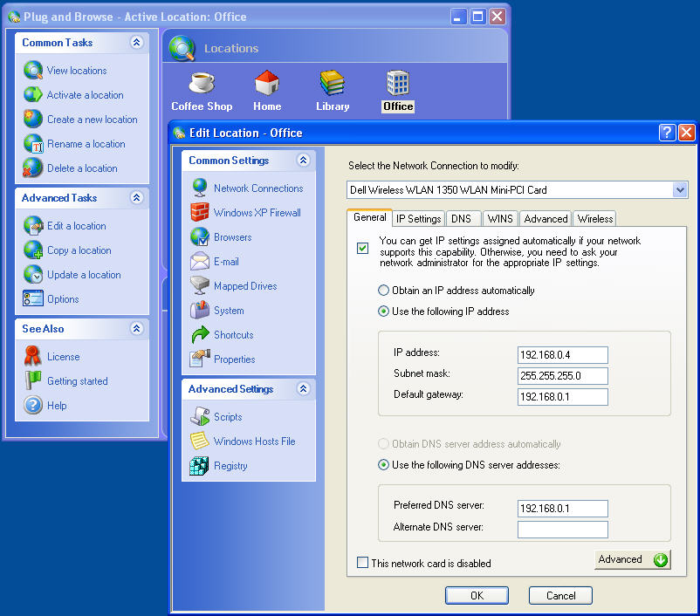Click the Activate a location icon

[33, 94]
